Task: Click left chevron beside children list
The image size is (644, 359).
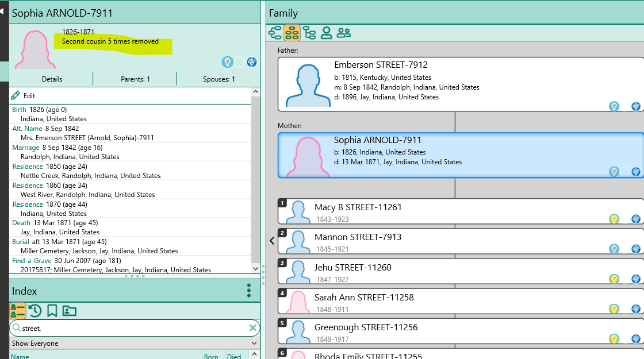Action: (272, 241)
